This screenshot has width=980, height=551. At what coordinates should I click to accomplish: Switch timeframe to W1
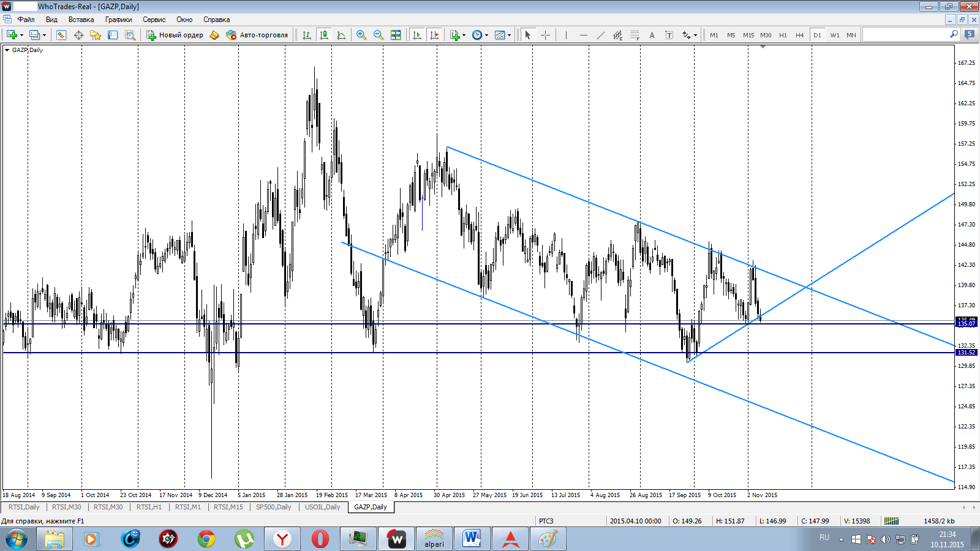click(835, 35)
